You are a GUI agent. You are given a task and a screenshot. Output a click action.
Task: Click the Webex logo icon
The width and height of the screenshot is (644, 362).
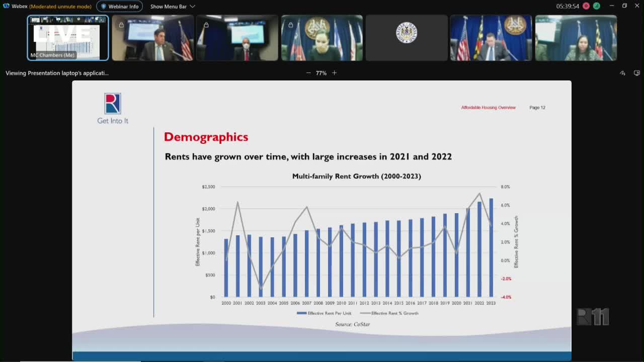click(x=6, y=6)
